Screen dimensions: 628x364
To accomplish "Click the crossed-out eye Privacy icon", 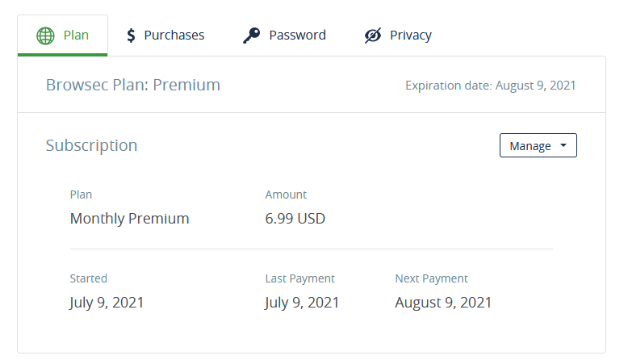I will tap(373, 36).
